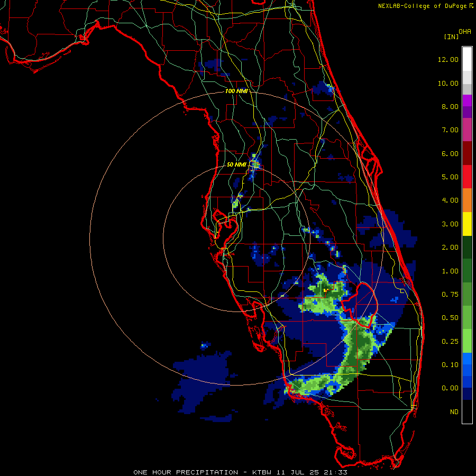Image resolution: width=476 pixels, height=476 pixels.
Task: Click the 8.00 legend value
Action: [450, 106]
